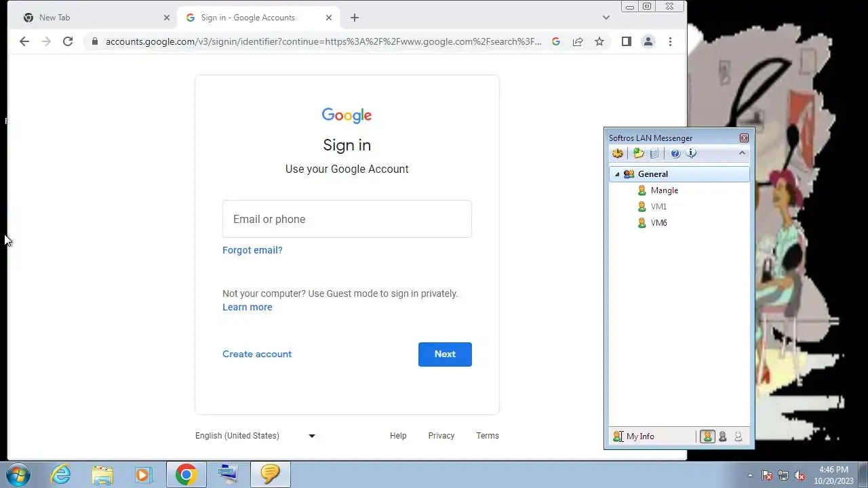Open Windows Media Player taskbar icon
Viewport: 868px width, 488px height.
[x=144, y=474]
